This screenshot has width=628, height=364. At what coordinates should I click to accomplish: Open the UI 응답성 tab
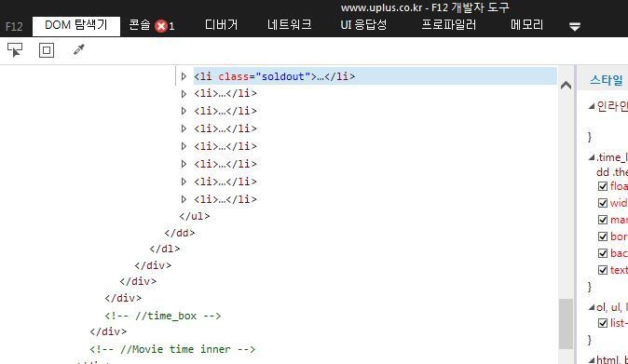(x=363, y=25)
